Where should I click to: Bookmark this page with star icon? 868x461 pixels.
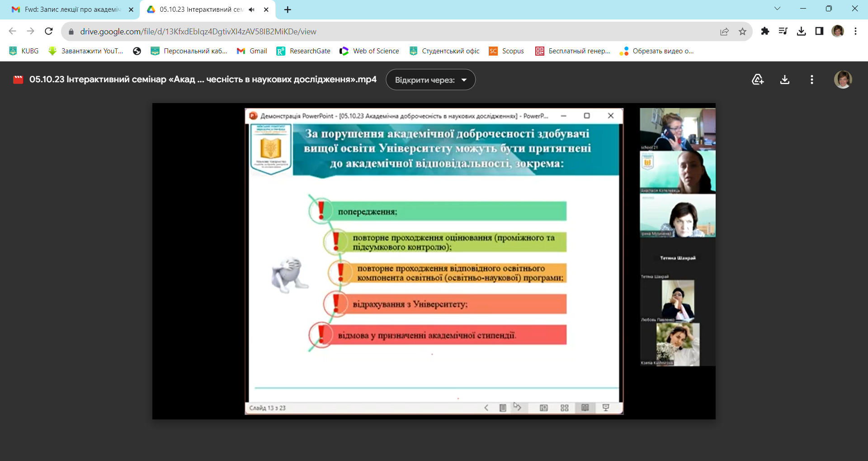(x=742, y=31)
